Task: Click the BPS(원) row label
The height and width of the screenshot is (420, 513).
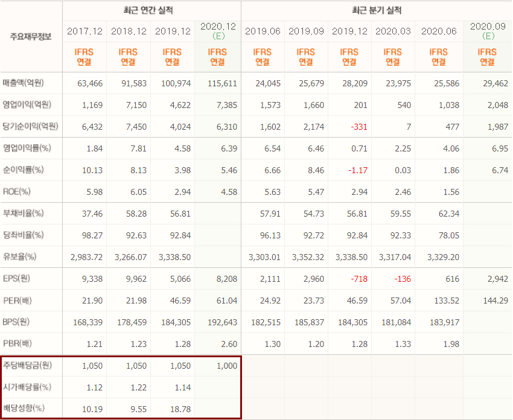Action: point(16,322)
